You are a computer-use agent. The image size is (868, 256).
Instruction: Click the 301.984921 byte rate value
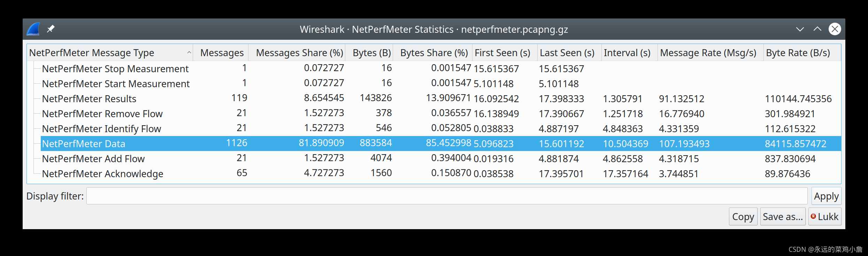(790, 114)
